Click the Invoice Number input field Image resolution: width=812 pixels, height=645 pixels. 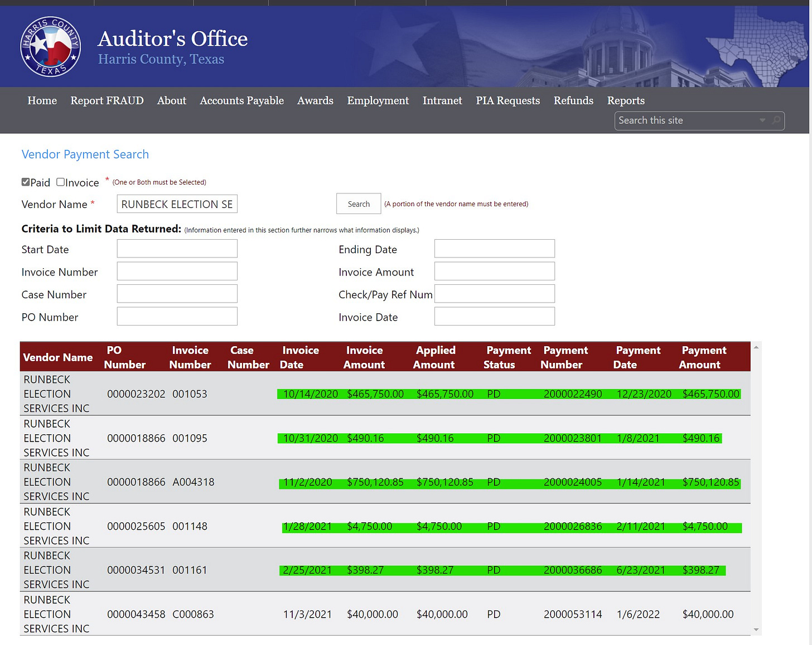click(177, 271)
